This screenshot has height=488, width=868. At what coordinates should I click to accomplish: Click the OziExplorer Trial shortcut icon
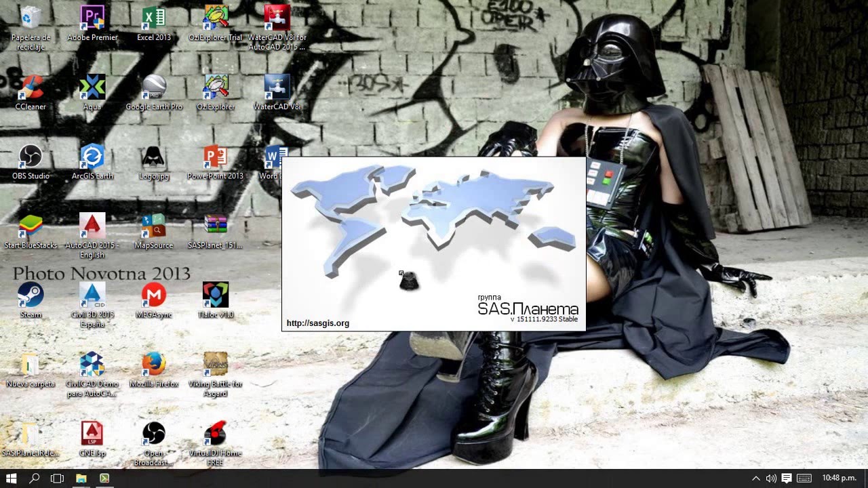pyautogui.click(x=216, y=24)
